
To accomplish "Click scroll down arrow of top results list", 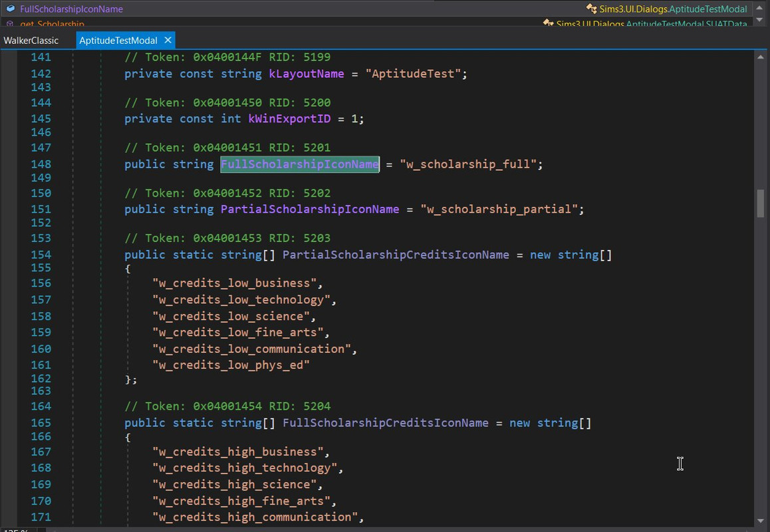I will [759, 20].
